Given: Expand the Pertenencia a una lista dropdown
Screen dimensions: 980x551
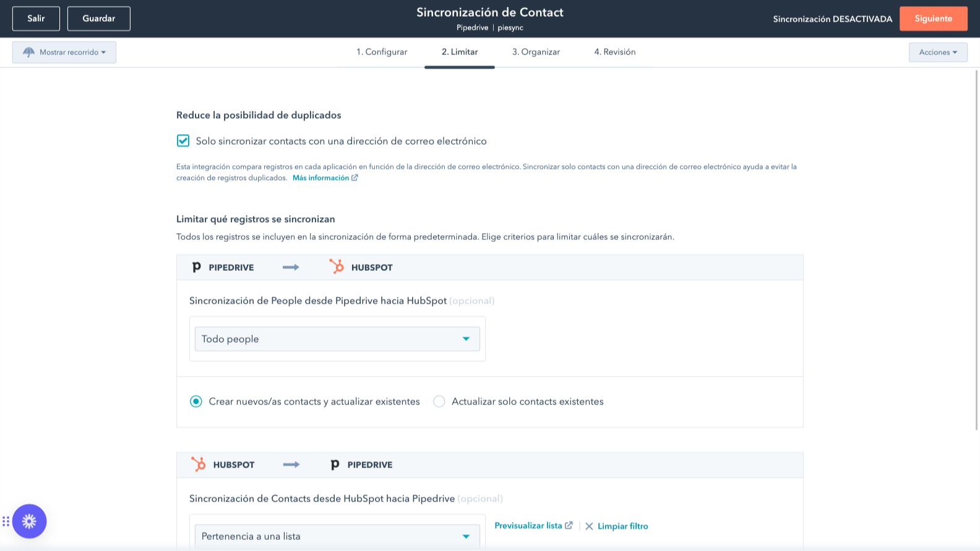Looking at the screenshot, I should tap(337, 536).
